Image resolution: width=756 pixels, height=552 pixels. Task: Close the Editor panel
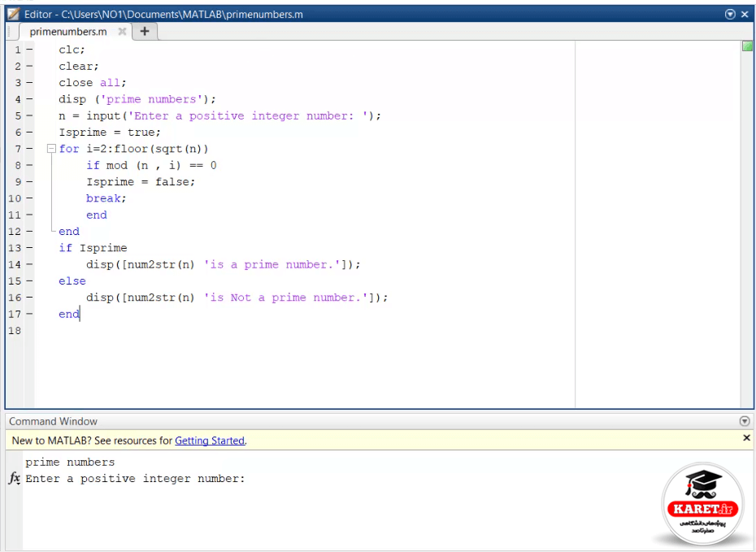point(745,15)
